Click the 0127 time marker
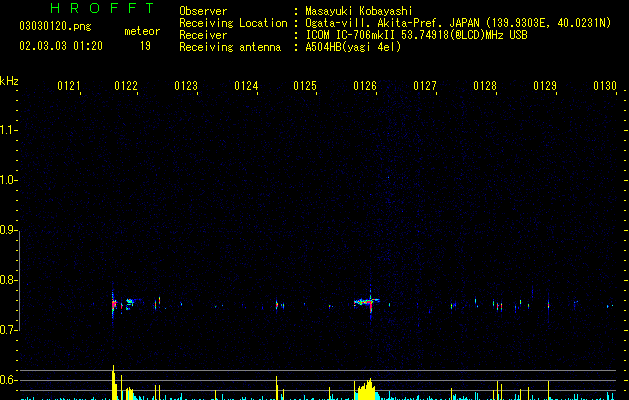 425,86
